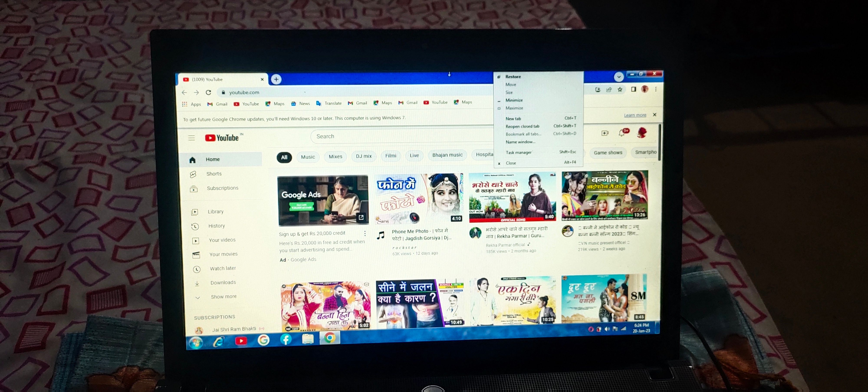Select the Bhajan music filter chip
Viewport: 868px width, 392px height.
coord(447,155)
